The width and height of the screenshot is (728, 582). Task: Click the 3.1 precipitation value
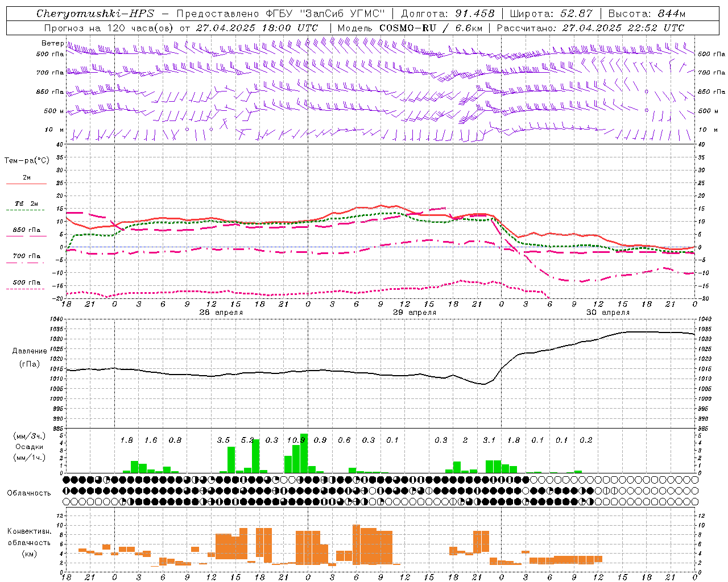[489, 440]
